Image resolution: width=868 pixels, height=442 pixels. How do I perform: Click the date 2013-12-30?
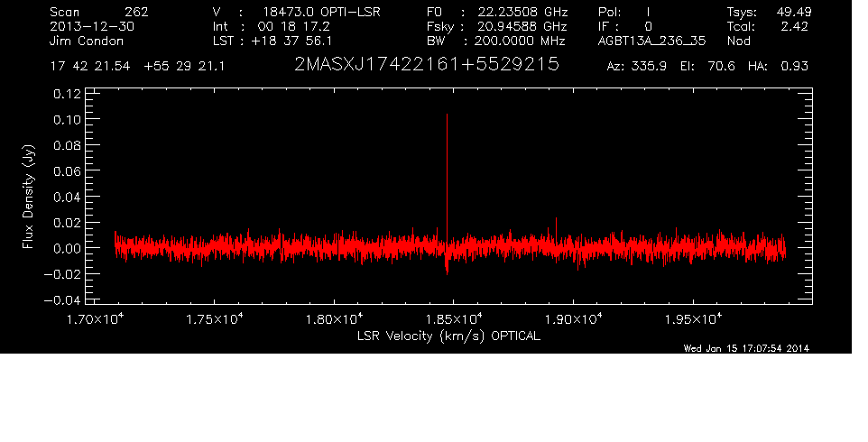point(92,26)
